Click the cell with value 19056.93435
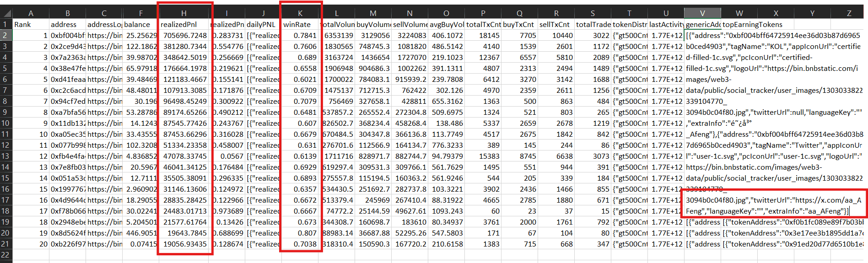 coord(183,244)
